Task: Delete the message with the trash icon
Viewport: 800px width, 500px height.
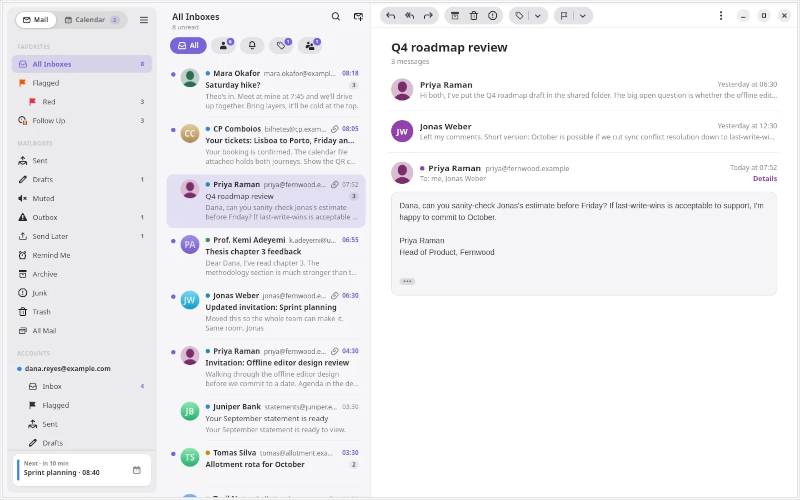Action: coord(473,16)
